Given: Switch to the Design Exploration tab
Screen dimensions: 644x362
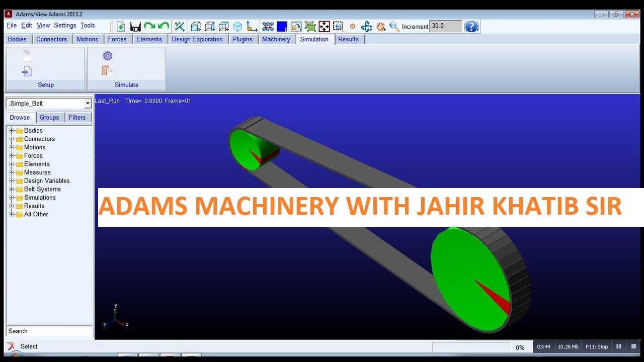Looking at the screenshot, I should (197, 39).
